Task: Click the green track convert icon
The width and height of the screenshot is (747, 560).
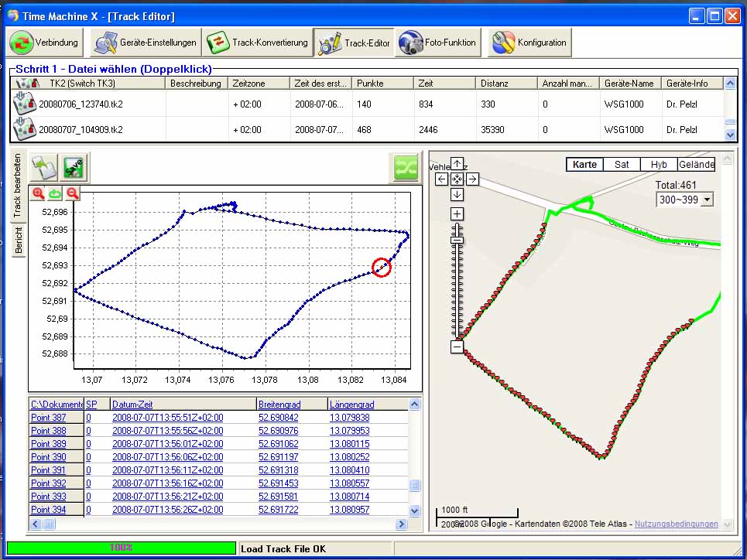Action: pos(406,167)
